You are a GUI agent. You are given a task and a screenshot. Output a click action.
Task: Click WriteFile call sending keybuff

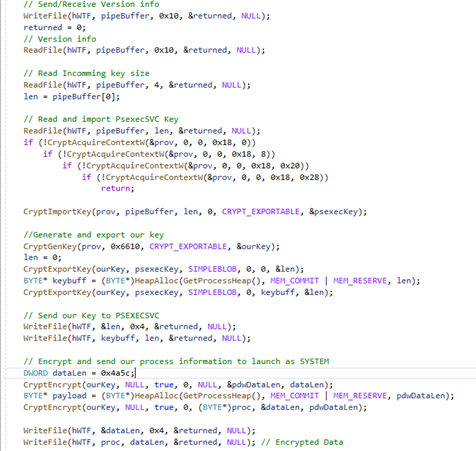[x=137, y=338]
